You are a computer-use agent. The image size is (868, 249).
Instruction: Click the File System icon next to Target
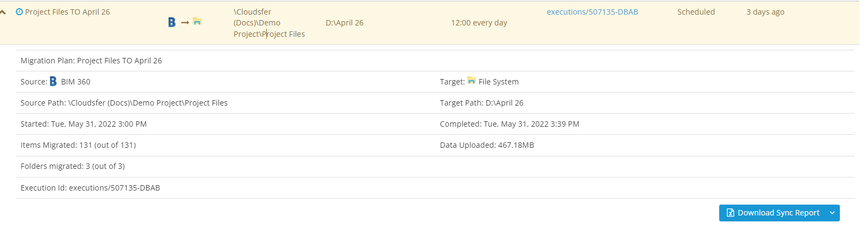click(471, 81)
